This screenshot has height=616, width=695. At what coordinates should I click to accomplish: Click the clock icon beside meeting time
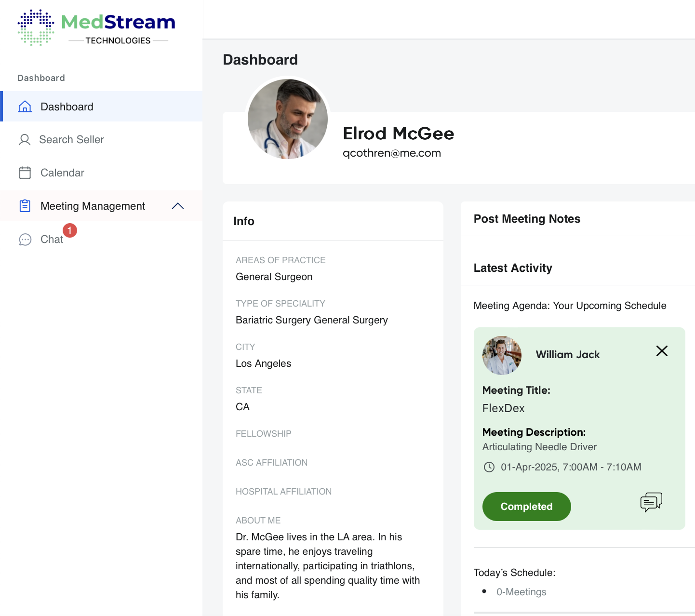pyautogui.click(x=489, y=467)
